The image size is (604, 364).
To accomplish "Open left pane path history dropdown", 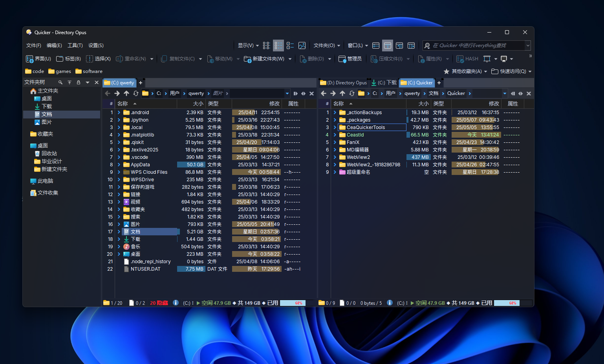I will [287, 93].
